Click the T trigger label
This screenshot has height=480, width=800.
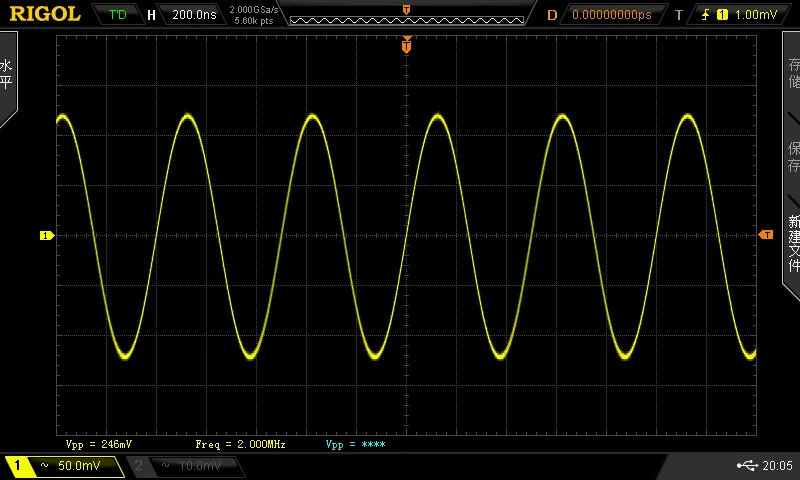pyautogui.click(x=679, y=15)
